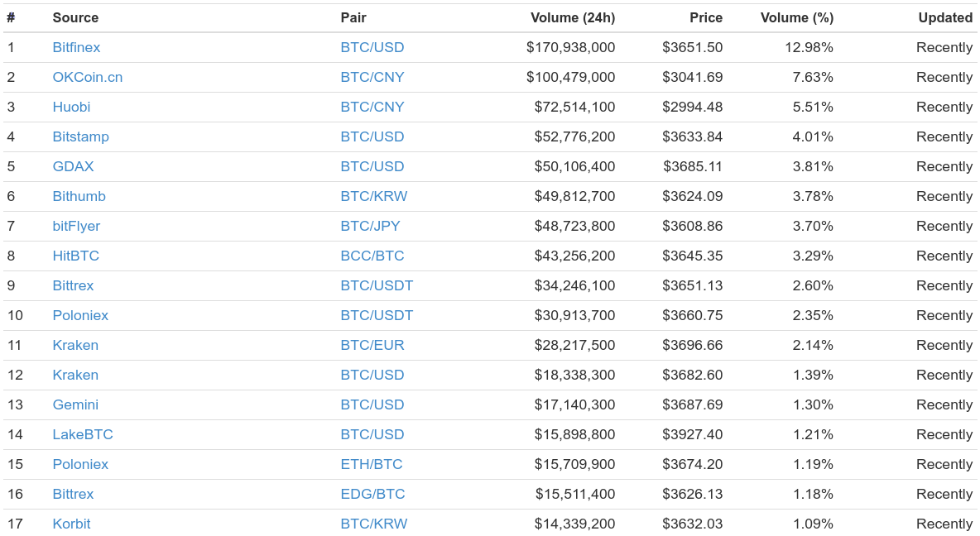Open Bithumb BTC/KRW pair link

tap(374, 196)
